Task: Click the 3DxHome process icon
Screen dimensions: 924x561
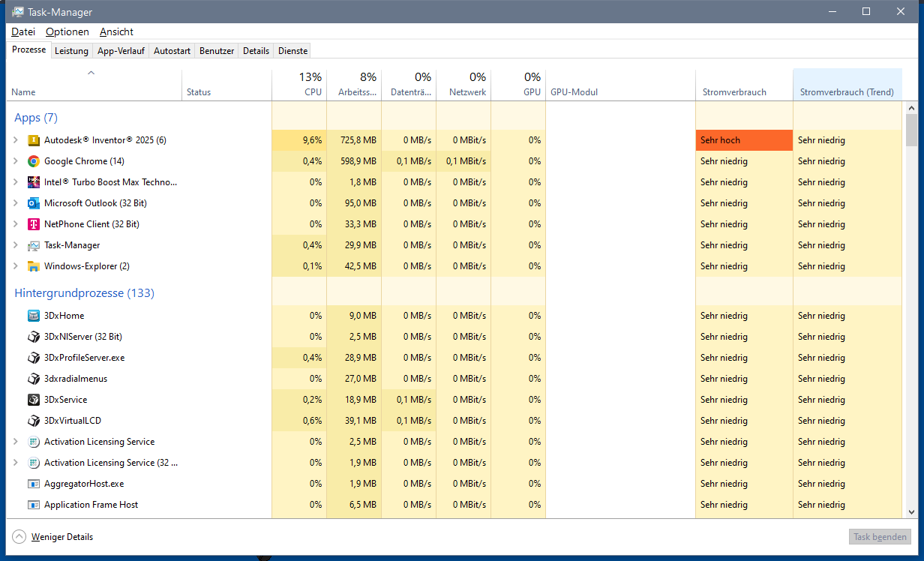Action: click(33, 316)
